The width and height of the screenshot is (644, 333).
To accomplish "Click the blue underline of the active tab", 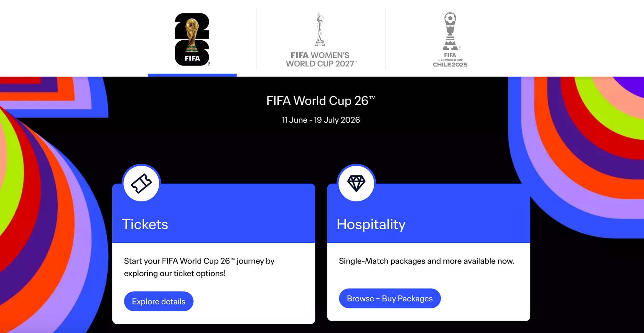I will pos(192,75).
